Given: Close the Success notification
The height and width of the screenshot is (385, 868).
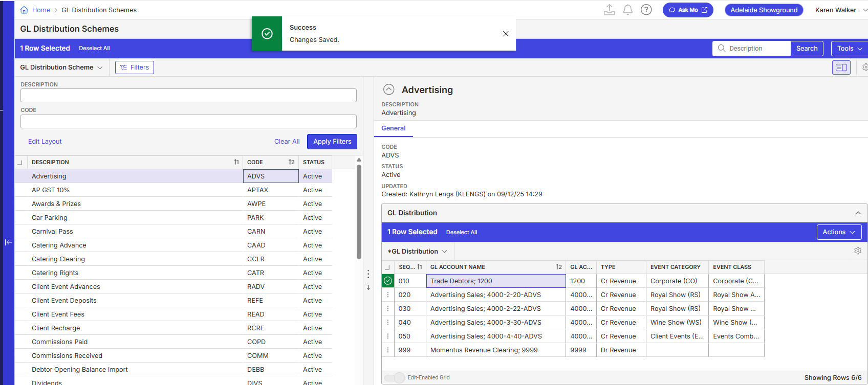Looking at the screenshot, I should (x=506, y=34).
